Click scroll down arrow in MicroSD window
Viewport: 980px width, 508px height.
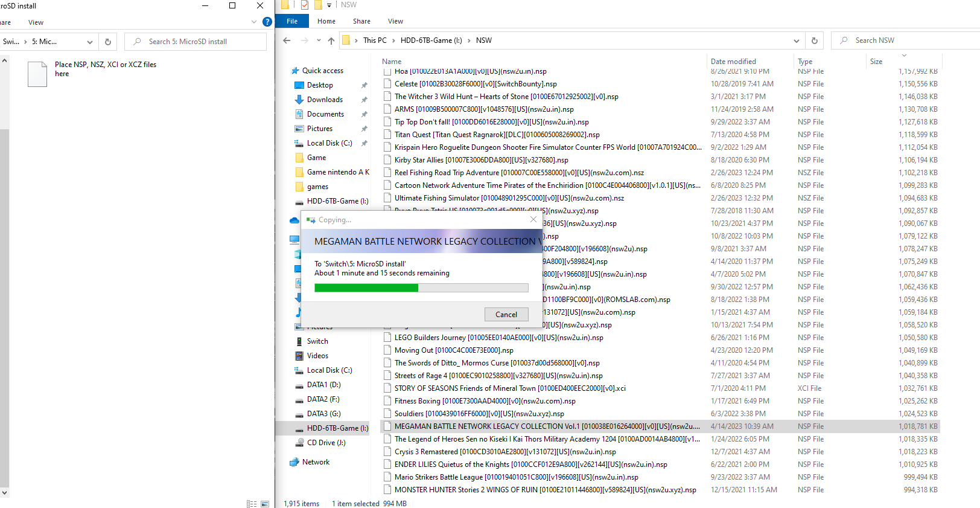coord(4,493)
